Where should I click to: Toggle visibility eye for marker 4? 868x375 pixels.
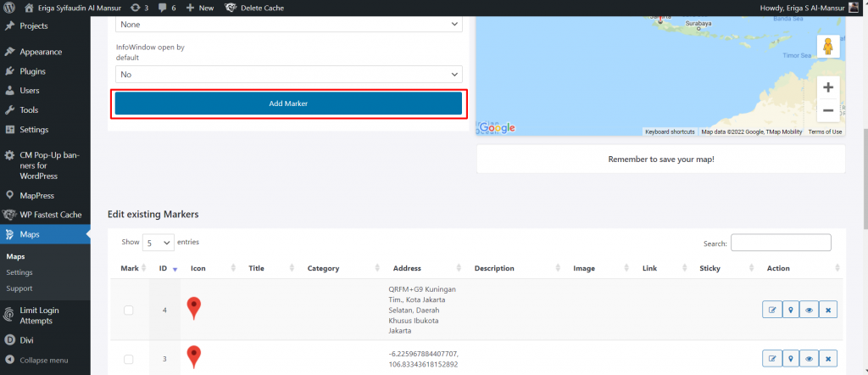click(x=809, y=311)
